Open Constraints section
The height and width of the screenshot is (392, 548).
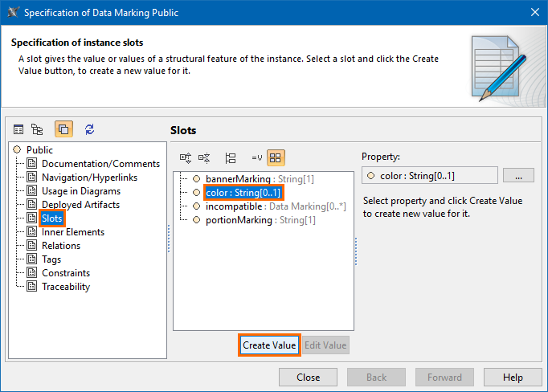point(66,273)
